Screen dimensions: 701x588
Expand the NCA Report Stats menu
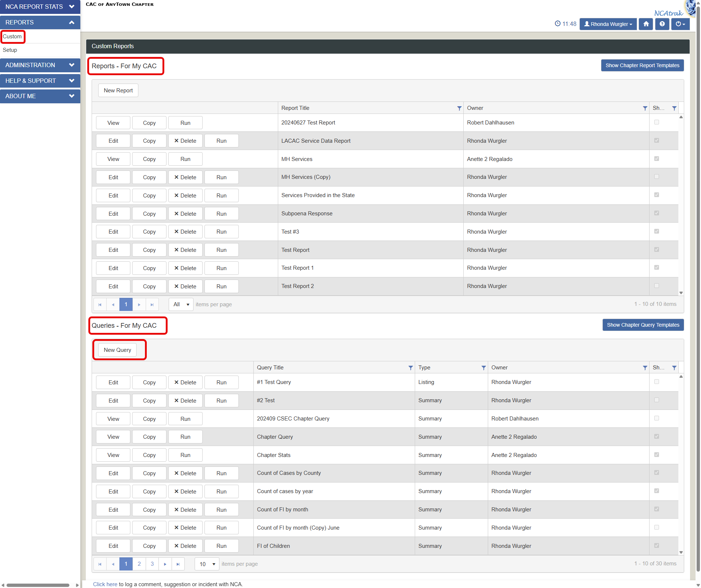[40, 7]
